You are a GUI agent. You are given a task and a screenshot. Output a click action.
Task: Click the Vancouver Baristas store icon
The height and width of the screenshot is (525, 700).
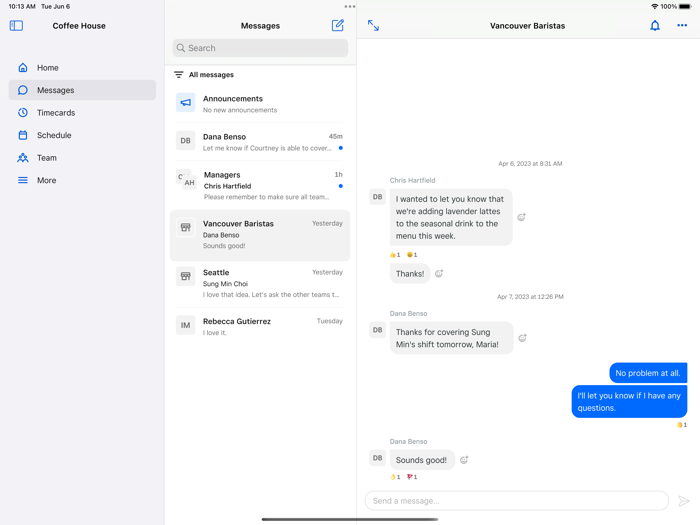[185, 227]
